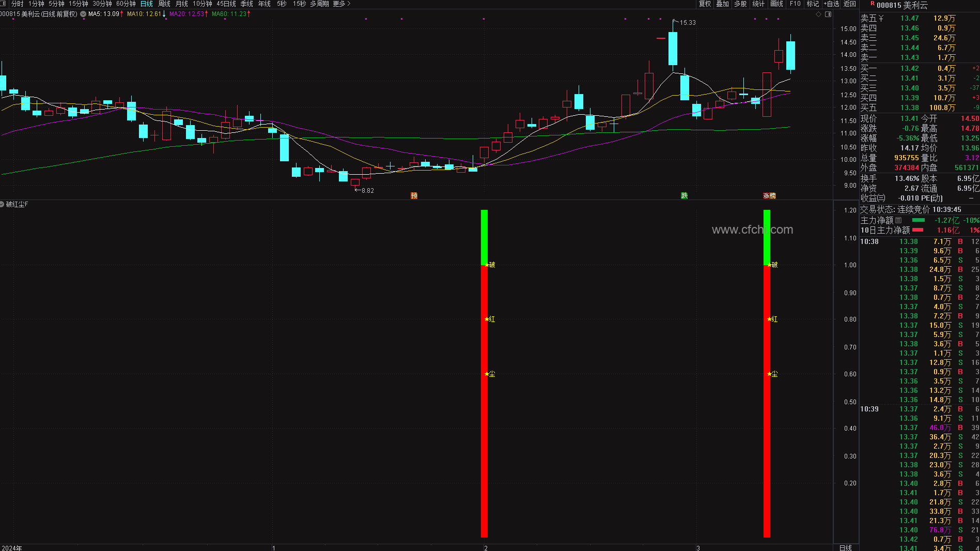Switch to 分时 intraday chart
Screen dimensions: 980x551
pos(17,4)
